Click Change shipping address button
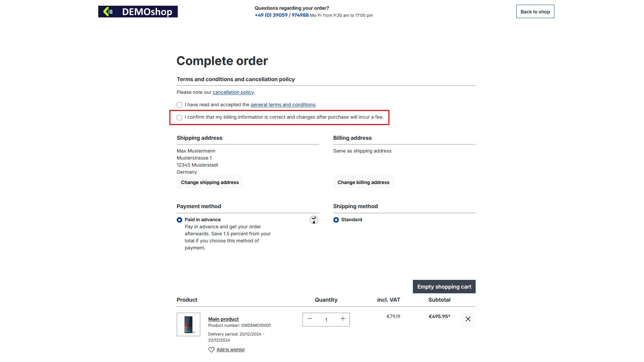This screenshot has height=362, width=644. click(210, 182)
